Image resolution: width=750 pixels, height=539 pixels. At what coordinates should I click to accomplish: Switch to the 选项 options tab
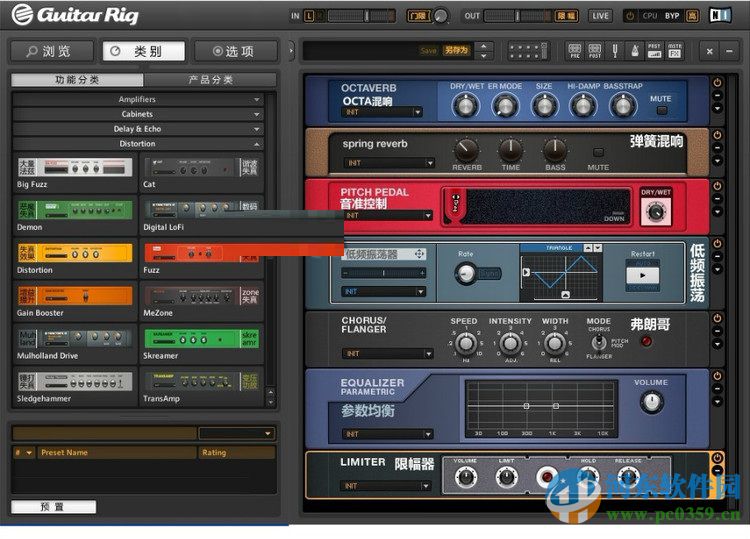(x=235, y=51)
